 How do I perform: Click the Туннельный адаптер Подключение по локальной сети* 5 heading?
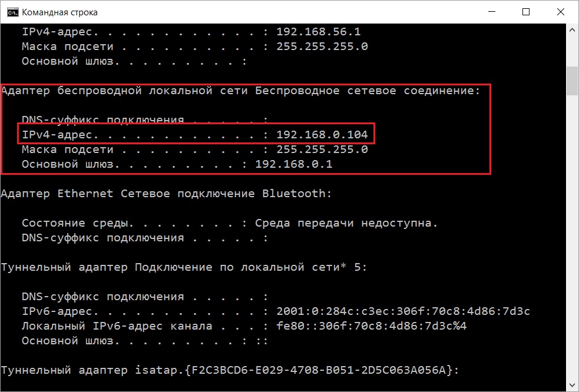tap(184, 267)
